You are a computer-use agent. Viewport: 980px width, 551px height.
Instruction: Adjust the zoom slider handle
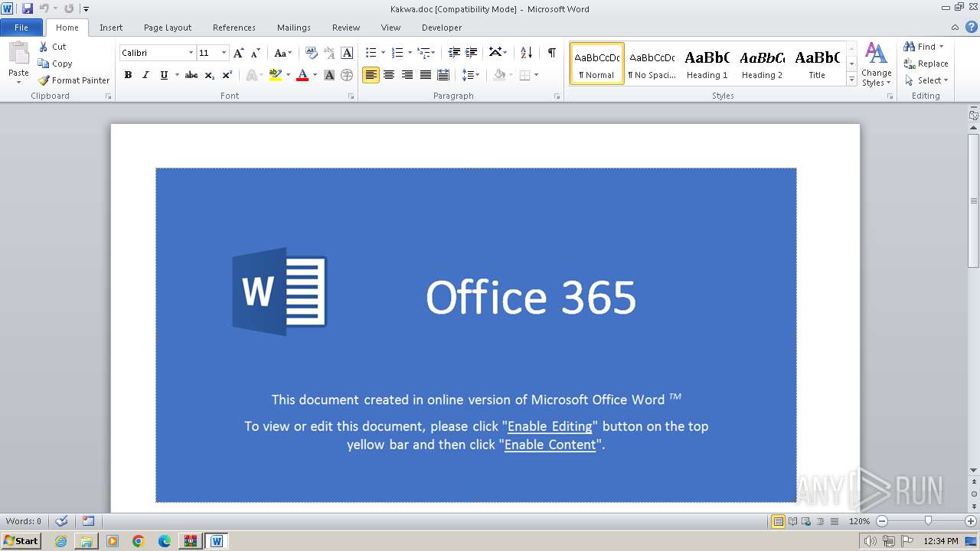(x=928, y=521)
